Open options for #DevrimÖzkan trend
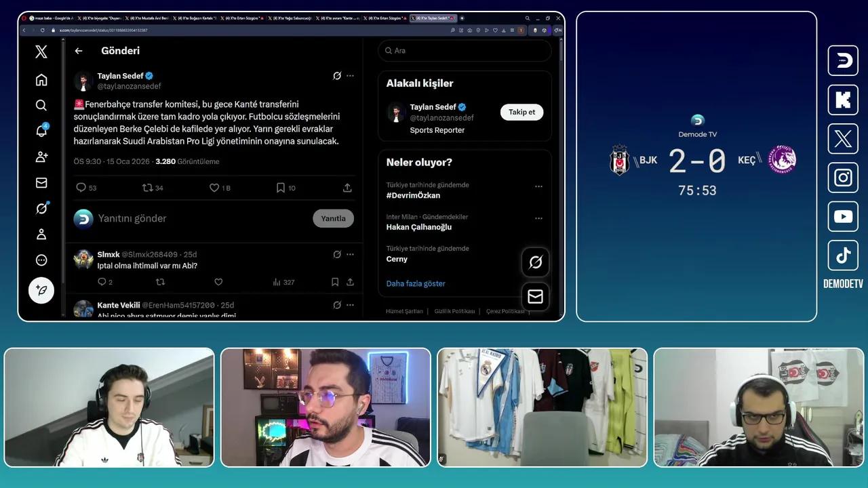This screenshot has width=868, height=488. pyautogui.click(x=538, y=186)
